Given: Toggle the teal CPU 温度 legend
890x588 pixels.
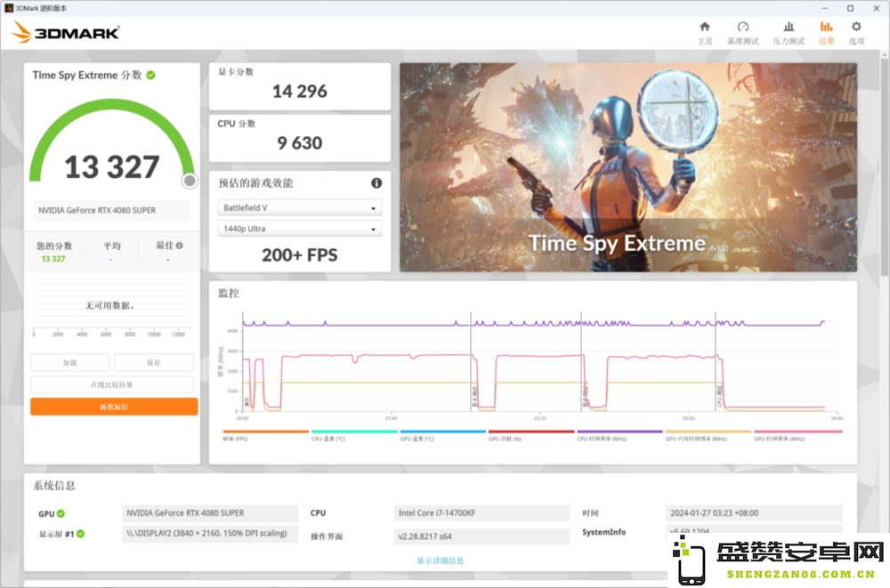Looking at the screenshot, I should pyautogui.click(x=354, y=435).
